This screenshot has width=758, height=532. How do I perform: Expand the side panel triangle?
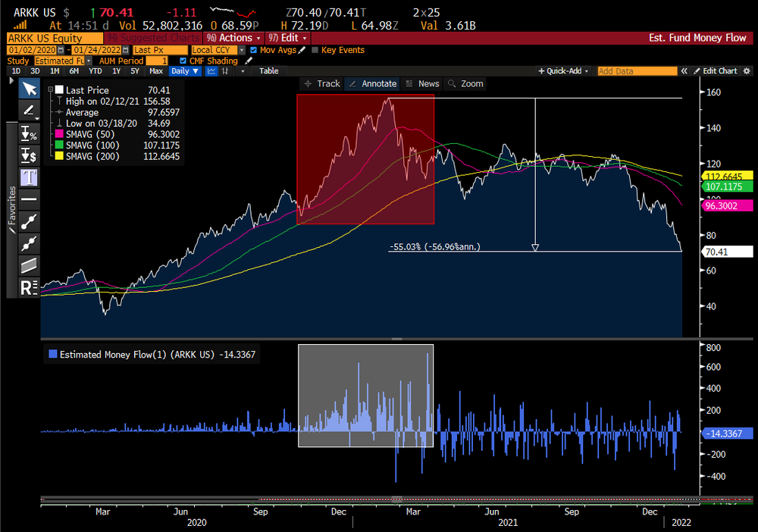coord(11,80)
